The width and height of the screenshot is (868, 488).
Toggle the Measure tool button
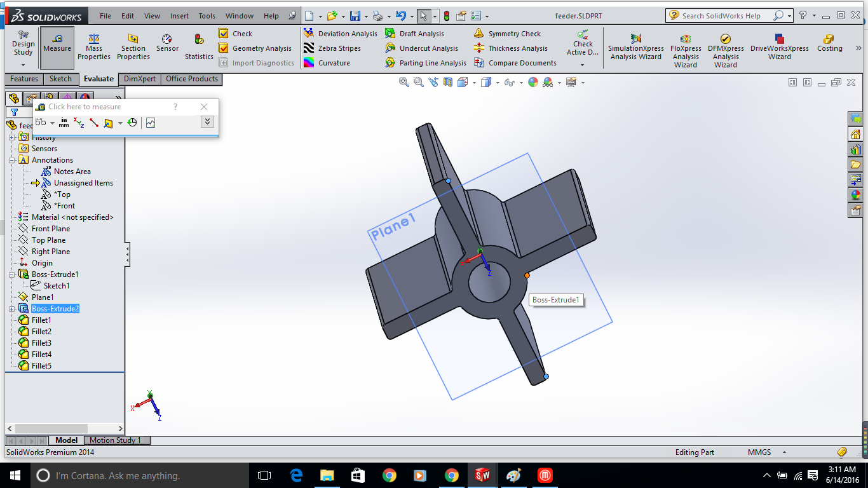[57, 48]
